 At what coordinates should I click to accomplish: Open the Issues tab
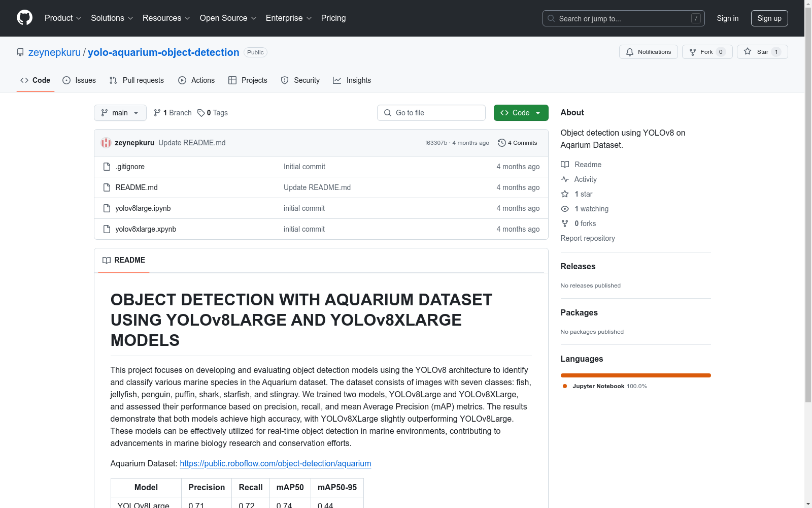click(x=79, y=80)
